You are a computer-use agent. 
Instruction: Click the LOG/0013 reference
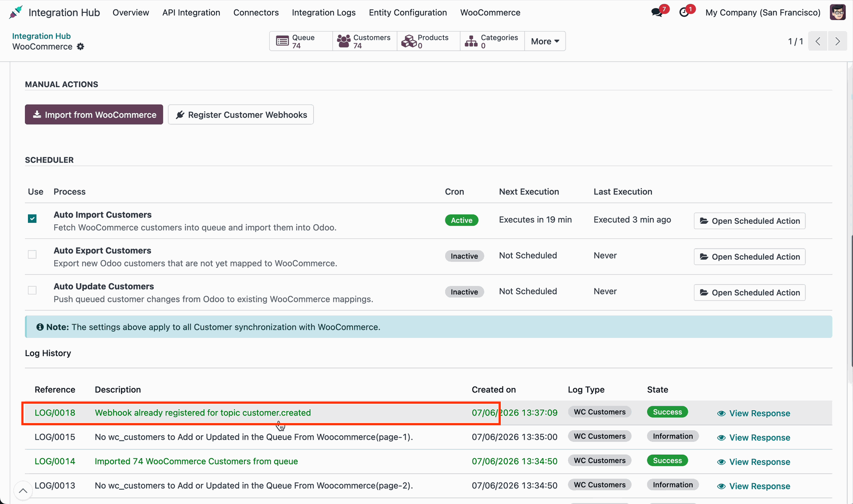[x=55, y=486]
